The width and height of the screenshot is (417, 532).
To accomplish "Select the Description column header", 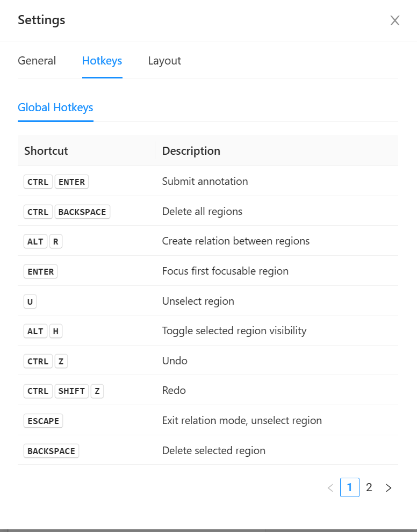I will (x=191, y=151).
